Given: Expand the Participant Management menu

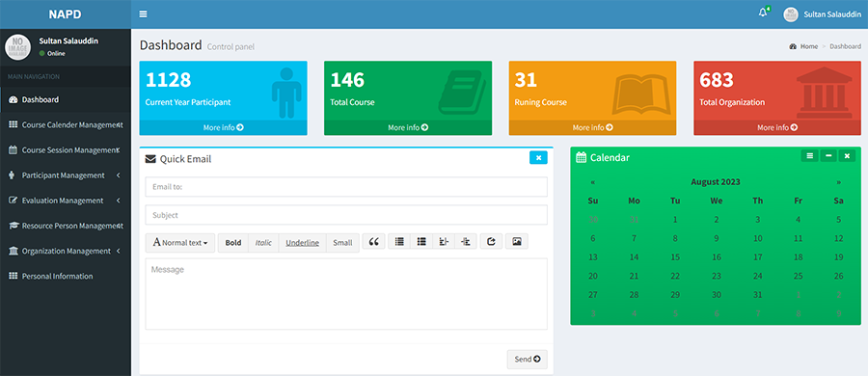Looking at the screenshot, I should click(x=66, y=175).
